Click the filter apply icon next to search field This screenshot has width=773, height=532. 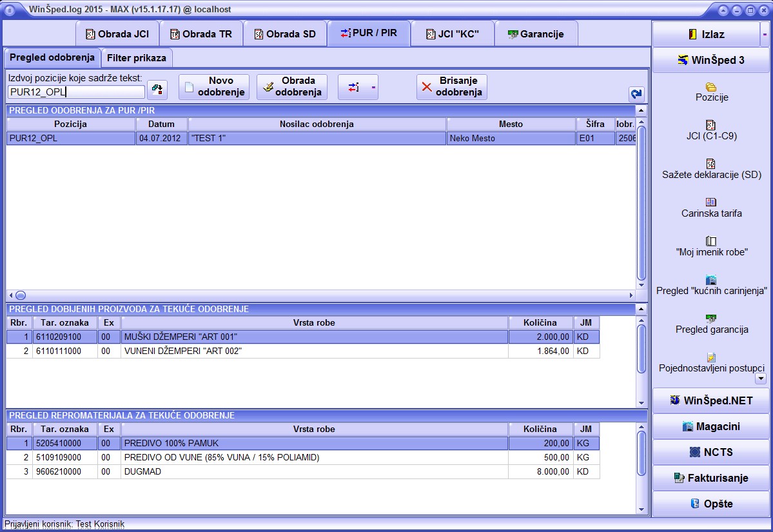click(x=157, y=89)
